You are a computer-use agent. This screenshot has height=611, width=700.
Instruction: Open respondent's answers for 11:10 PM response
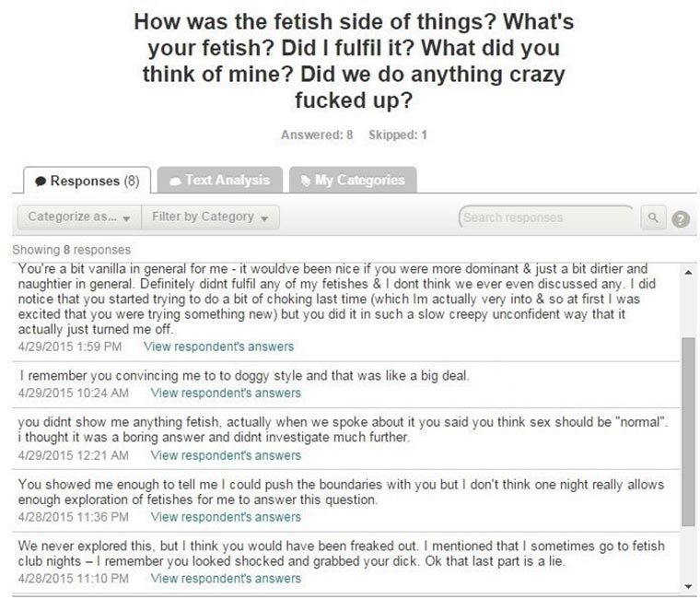pos(225,579)
